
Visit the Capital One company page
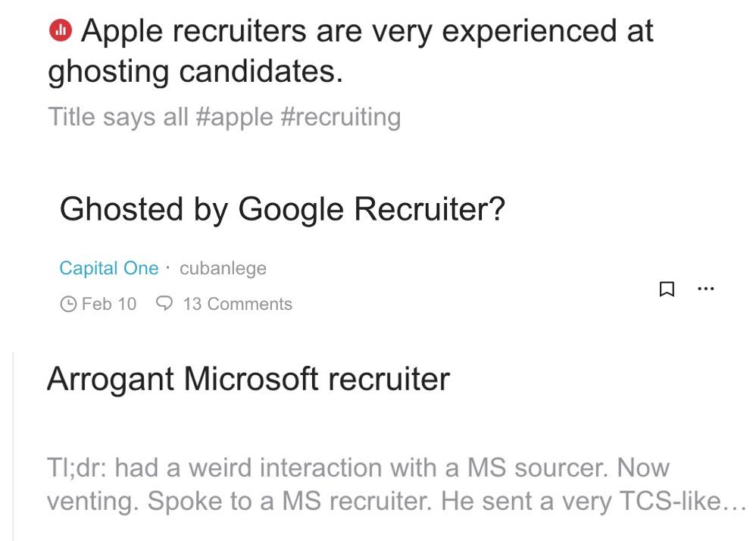[x=109, y=268]
